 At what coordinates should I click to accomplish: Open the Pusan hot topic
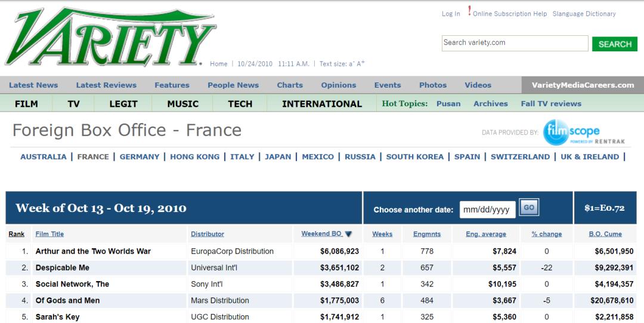coord(448,104)
